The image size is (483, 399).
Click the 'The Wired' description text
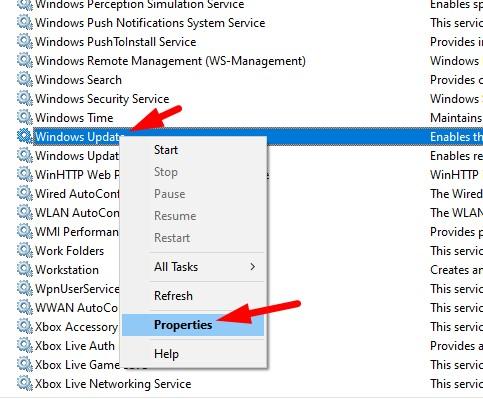[x=456, y=194]
